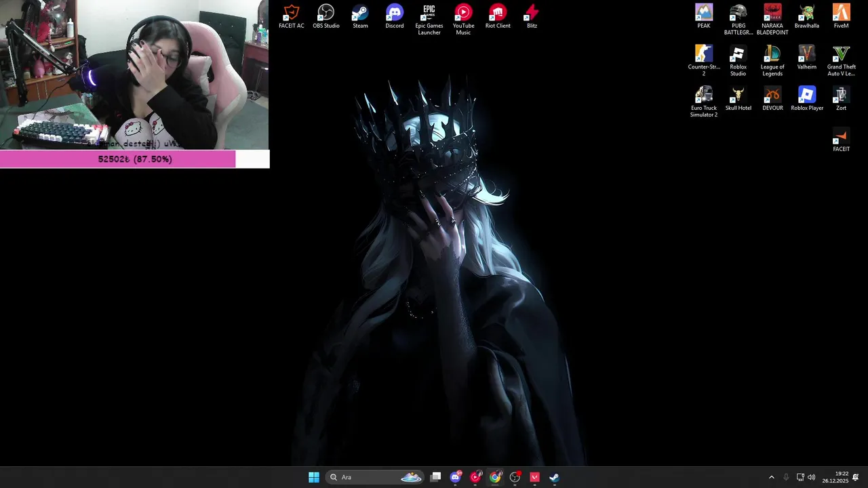This screenshot has height=488, width=868.
Task: Open YouTube Music desktop shortcut
Action: (463, 20)
